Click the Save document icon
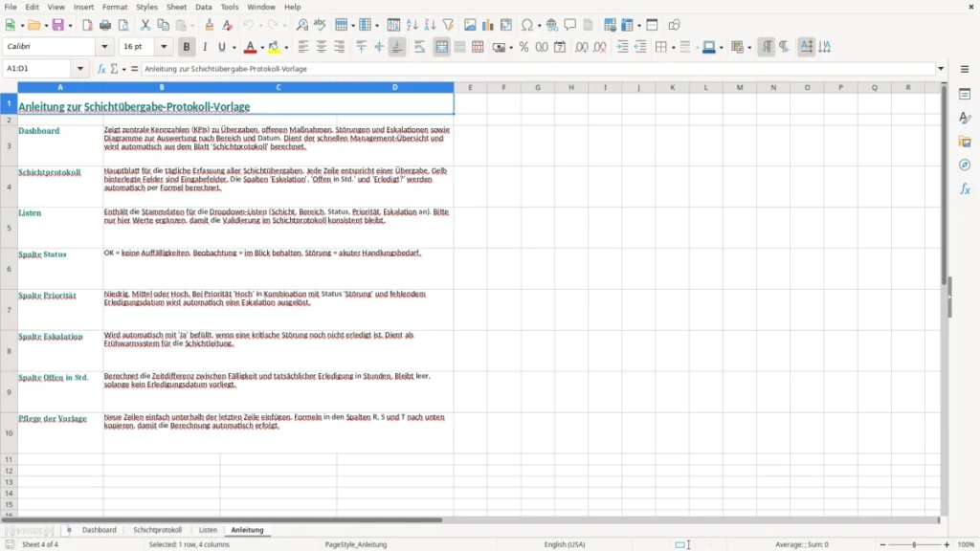Screen dimensions: 980x551 click(x=57, y=25)
